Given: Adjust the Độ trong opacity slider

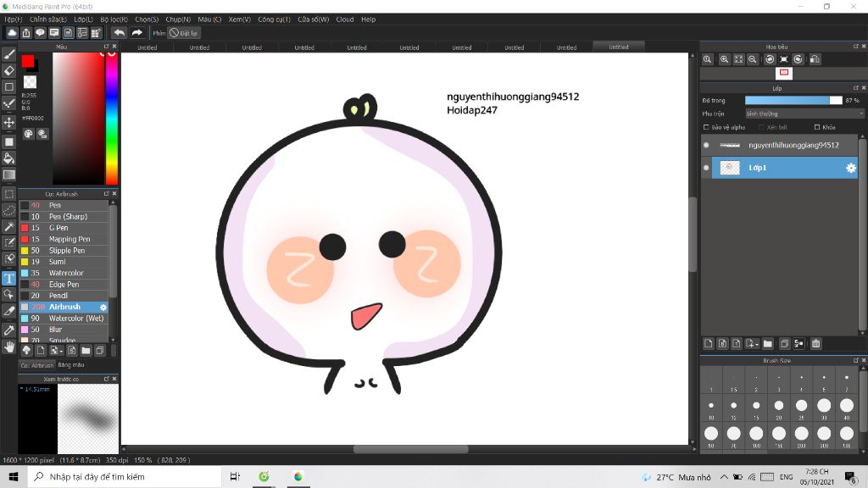Looking at the screenshot, I should point(793,100).
